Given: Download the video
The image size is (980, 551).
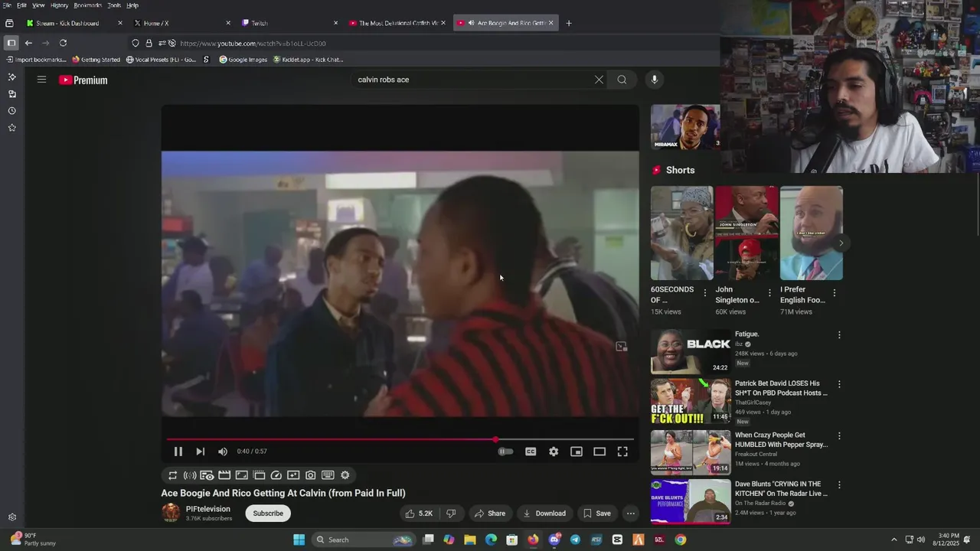Looking at the screenshot, I should 544,514.
